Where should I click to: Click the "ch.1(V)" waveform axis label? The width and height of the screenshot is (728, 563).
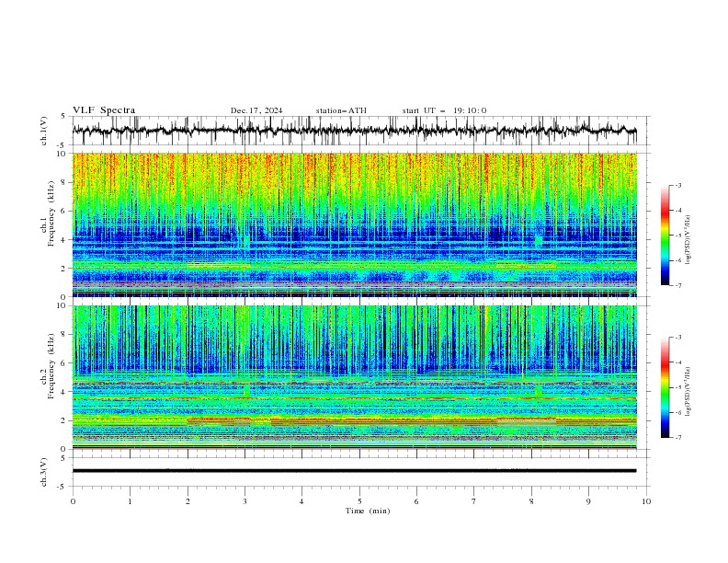pyautogui.click(x=44, y=131)
